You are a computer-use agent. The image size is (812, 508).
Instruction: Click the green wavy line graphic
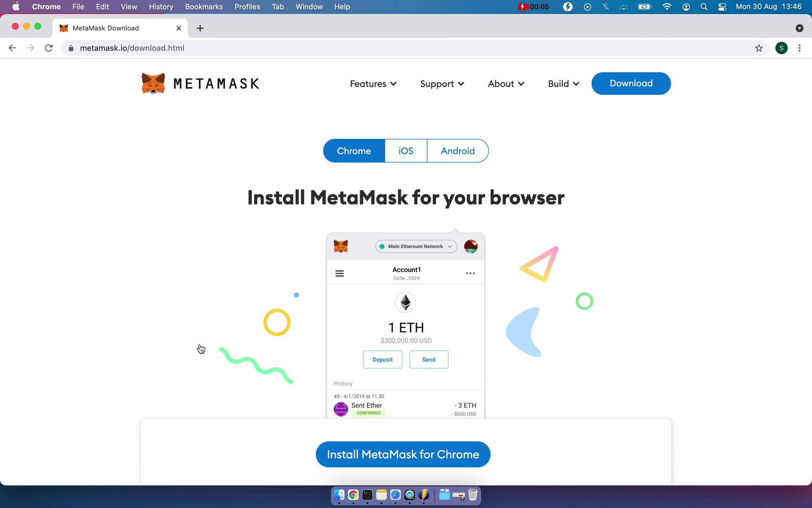[x=256, y=365]
